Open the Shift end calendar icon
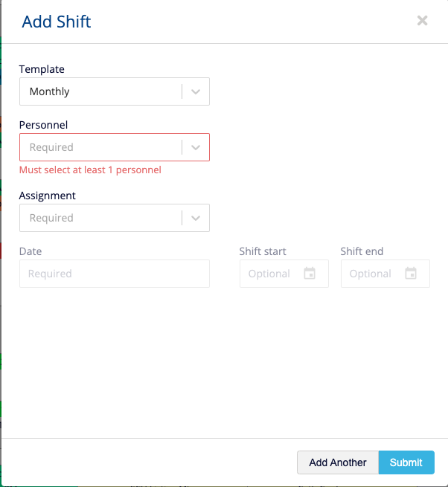 click(x=411, y=274)
